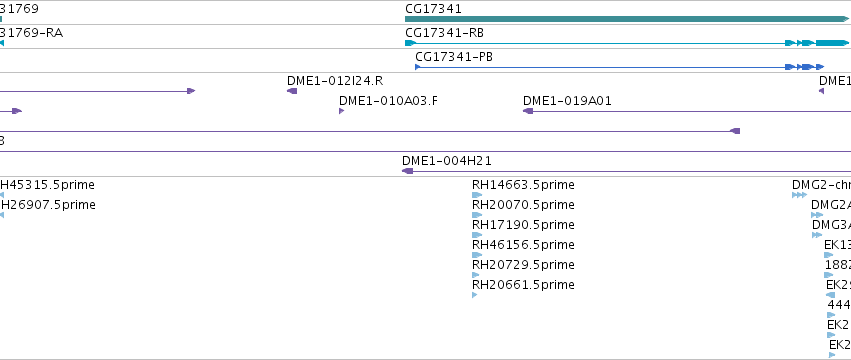Click the CG17341-RB exon cluster arrows
This screenshot has width=851, height=360.
817,43
